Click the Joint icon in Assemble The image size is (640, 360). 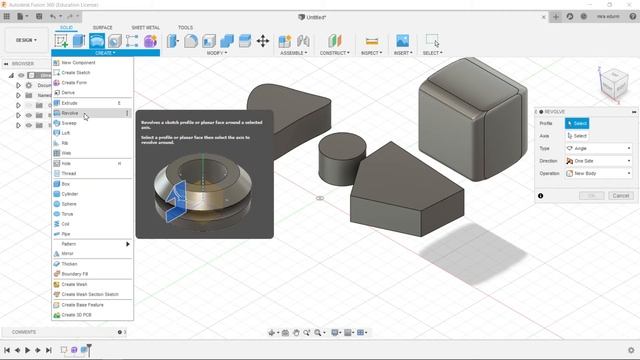303,41
